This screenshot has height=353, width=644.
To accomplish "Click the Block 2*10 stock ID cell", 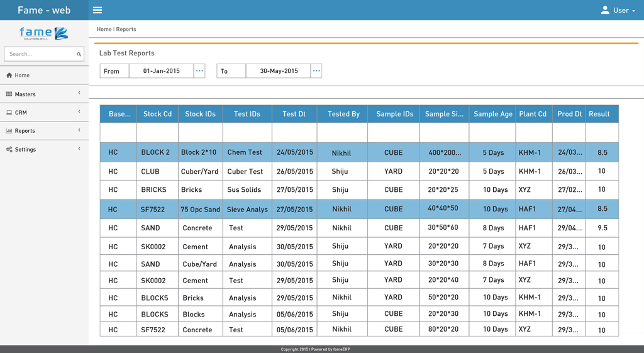I will (201, 152).
